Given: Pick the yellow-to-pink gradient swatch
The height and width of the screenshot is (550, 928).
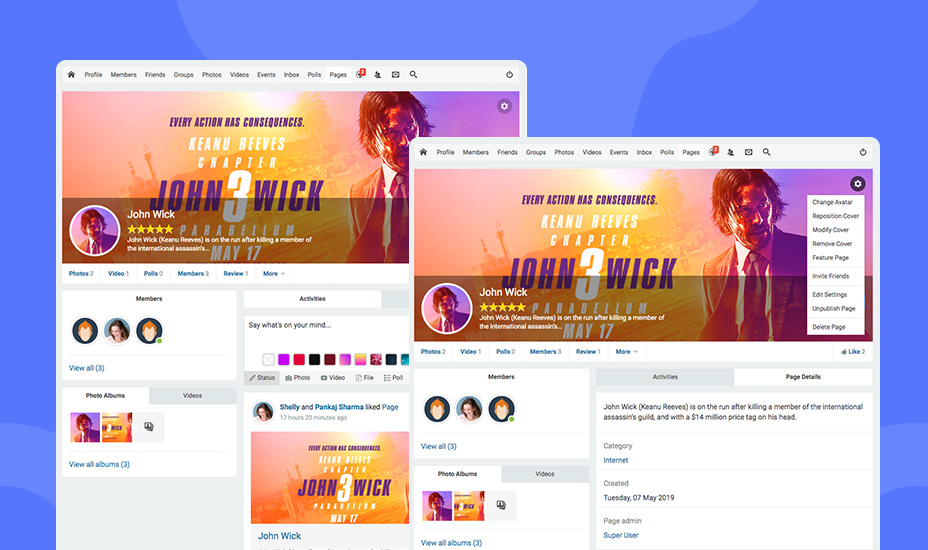Looking at the screenshot, I should click(360, 359).
